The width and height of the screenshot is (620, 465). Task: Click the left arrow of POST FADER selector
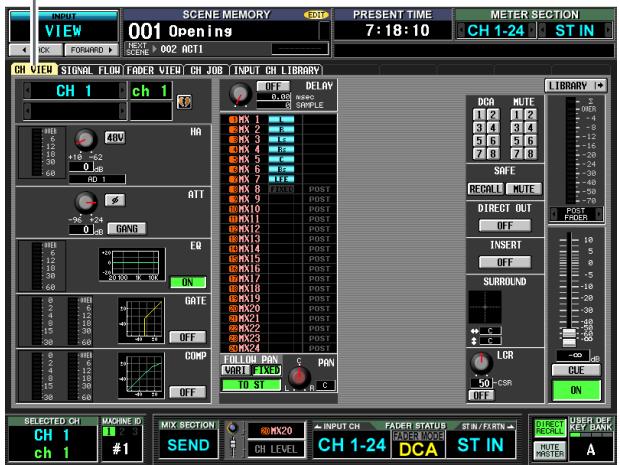tap(554, 214)
